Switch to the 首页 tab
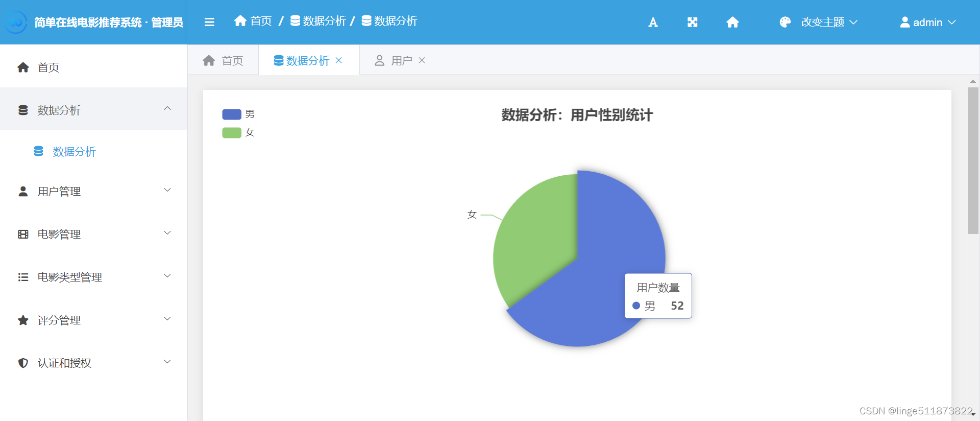Viewport: 980px width, 421px height. coord(223,60)
